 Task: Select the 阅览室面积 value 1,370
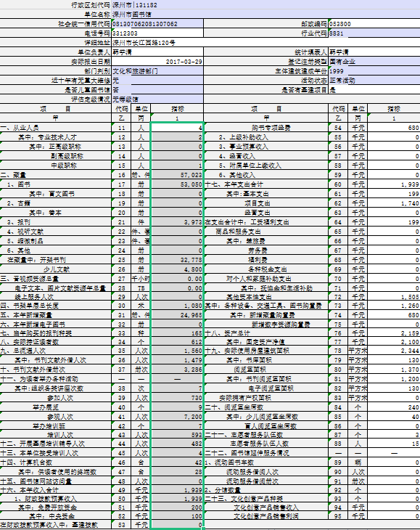394,370
